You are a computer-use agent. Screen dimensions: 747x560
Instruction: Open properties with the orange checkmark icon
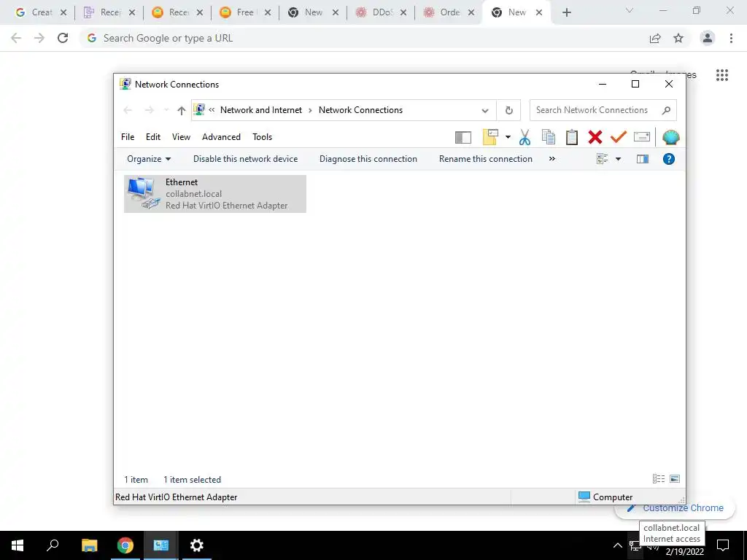(x=619, y=137)
